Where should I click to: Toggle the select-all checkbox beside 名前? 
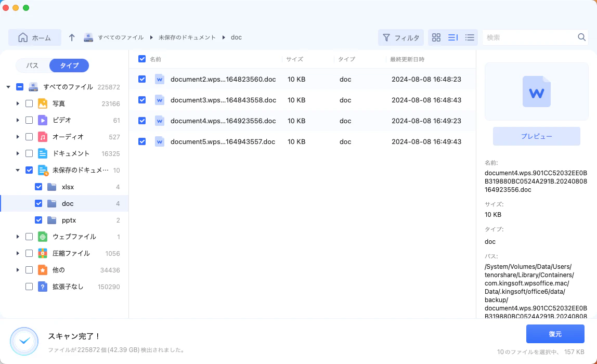pyautogui.click(x=142, y=59)
